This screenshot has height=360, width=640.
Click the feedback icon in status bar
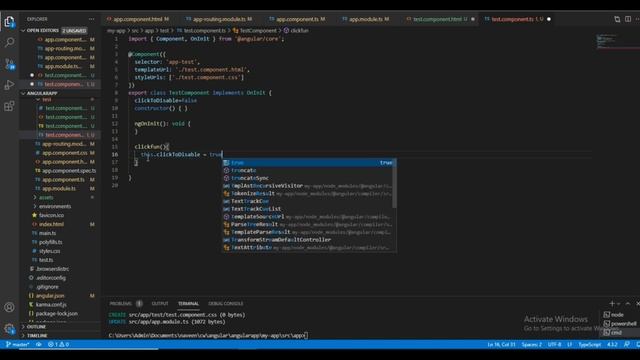(627, 344)
